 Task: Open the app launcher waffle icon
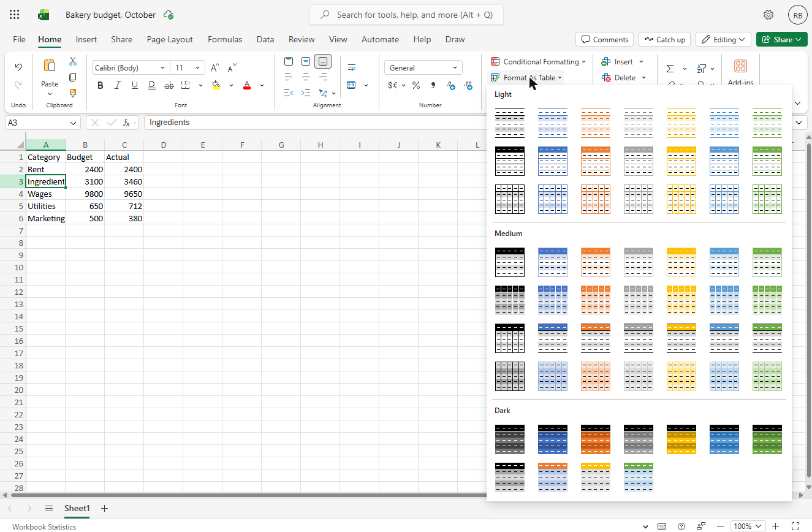click(15, 15)
